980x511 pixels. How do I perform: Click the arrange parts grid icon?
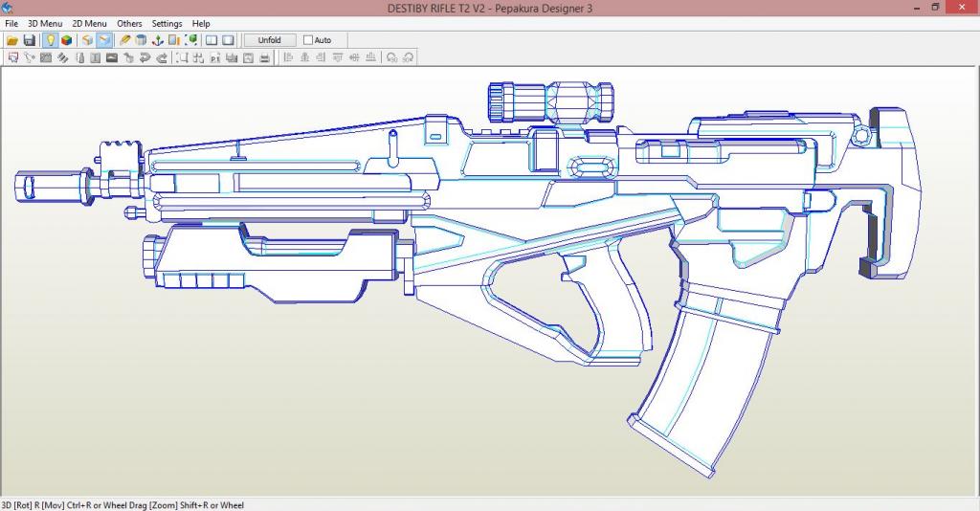point(199,57)
